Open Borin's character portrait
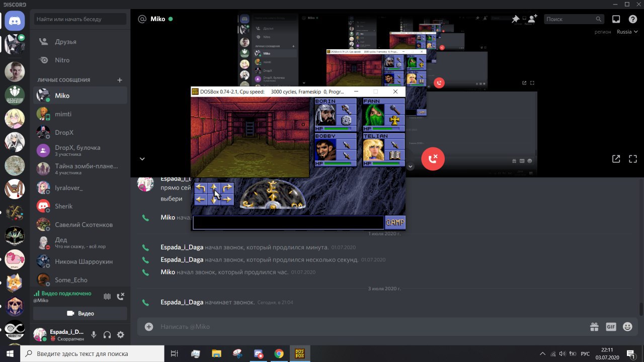 pos(326,115)
